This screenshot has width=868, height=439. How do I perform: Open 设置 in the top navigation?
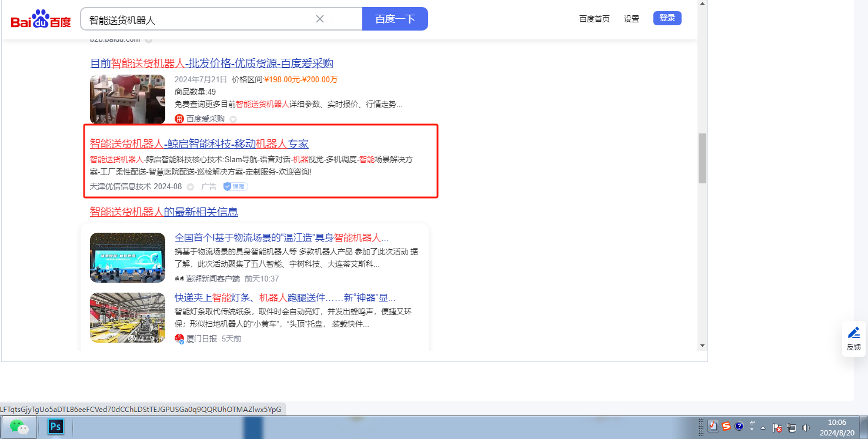click(x=632, y=19)
